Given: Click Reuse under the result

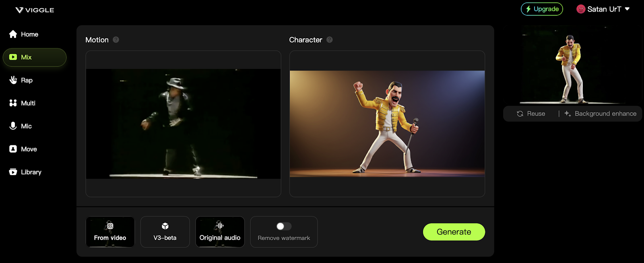Looking at the screenshot, I should pos(531,114).
